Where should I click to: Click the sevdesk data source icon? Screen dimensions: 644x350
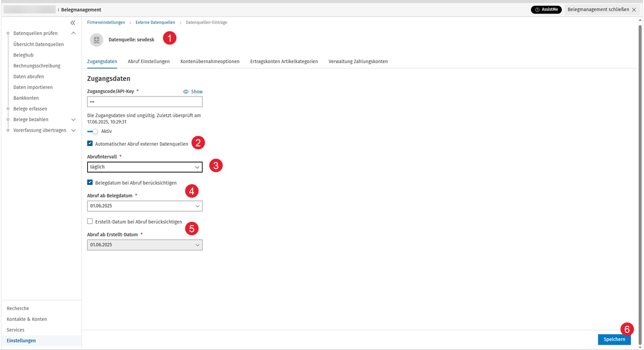tap(97, 40)
